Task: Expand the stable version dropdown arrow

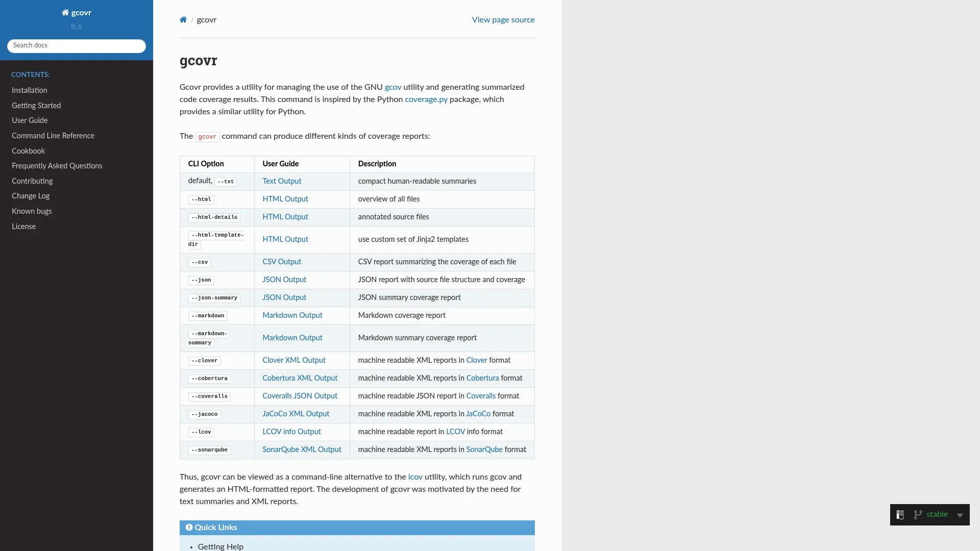Action: point(960,515)
